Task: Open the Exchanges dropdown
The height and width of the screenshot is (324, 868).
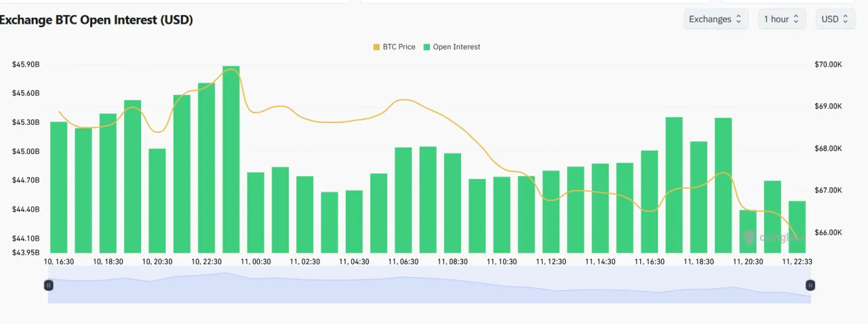Action: click(x=715, y=19)
